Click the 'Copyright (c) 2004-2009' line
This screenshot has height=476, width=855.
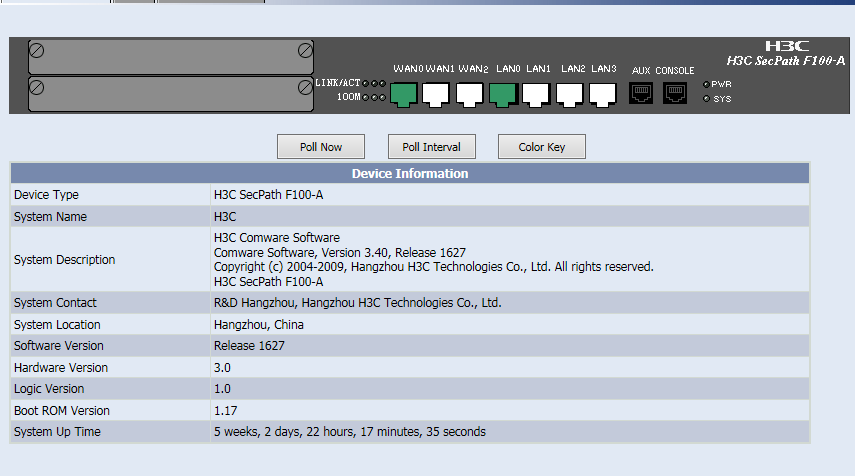[x=433, y=267]
